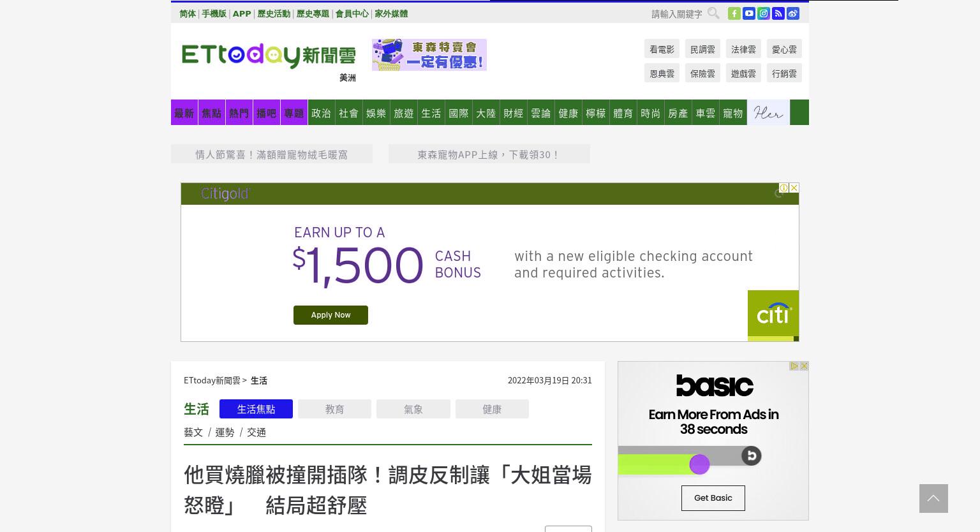Image resolution: width=980 pixels, height=532 pixels.
Task: Select 播吧 in navigation bar
Action: [267, 113]
